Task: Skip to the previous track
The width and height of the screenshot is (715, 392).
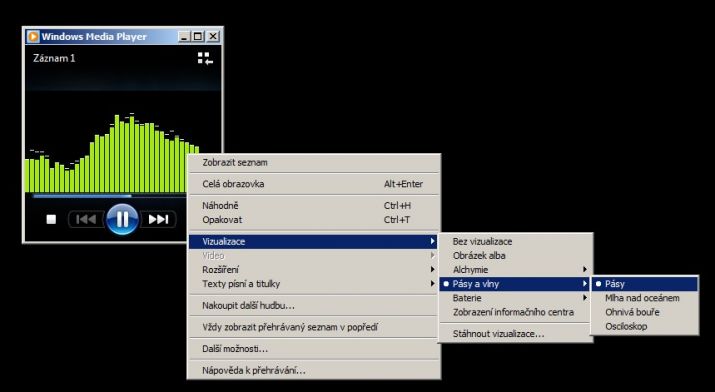Action: [86, 219]
